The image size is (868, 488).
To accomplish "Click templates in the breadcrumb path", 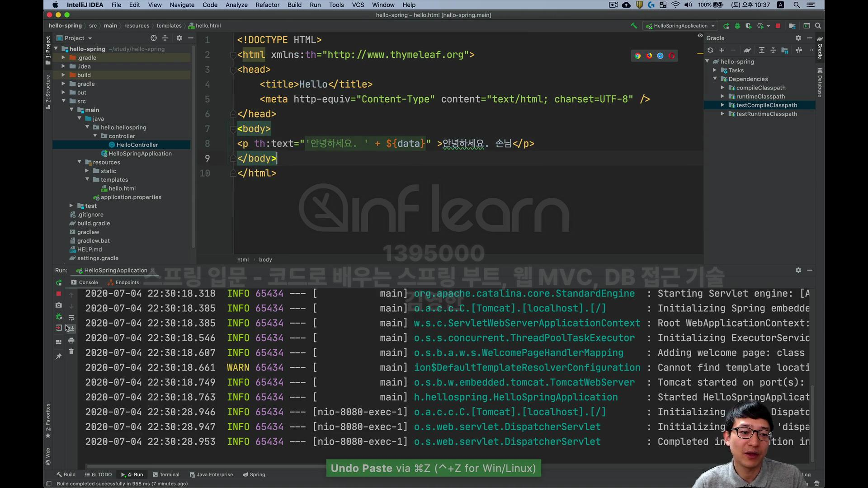I will 169,26.
